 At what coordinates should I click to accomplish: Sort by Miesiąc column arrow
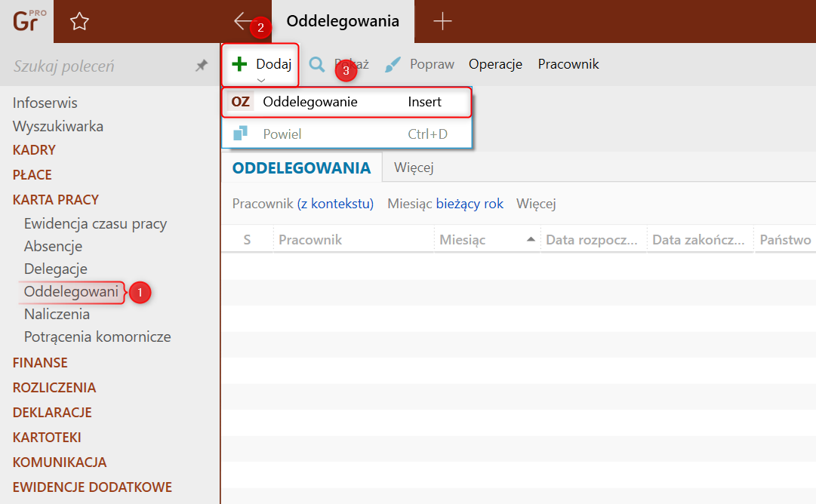[531, 239]
